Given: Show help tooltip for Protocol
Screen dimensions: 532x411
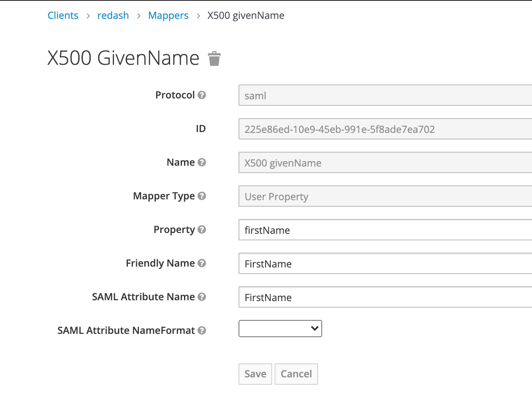Looking at the screenshot, I should [202, 95].
